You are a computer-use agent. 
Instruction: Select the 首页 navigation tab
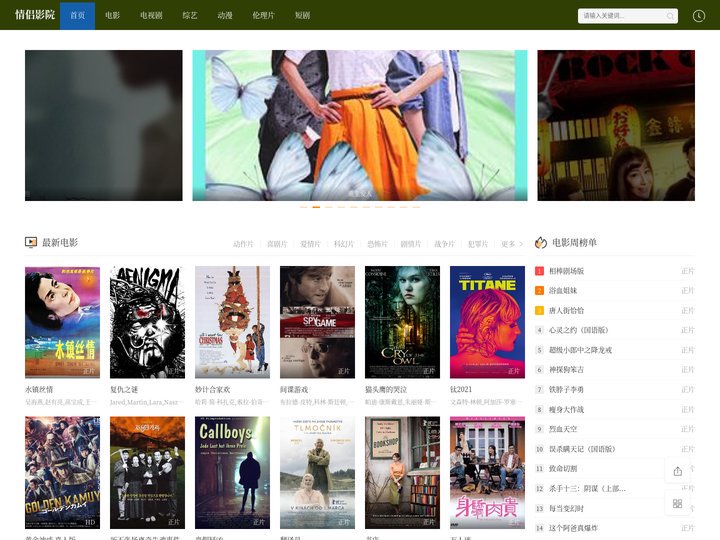click(x=78, y=16)
